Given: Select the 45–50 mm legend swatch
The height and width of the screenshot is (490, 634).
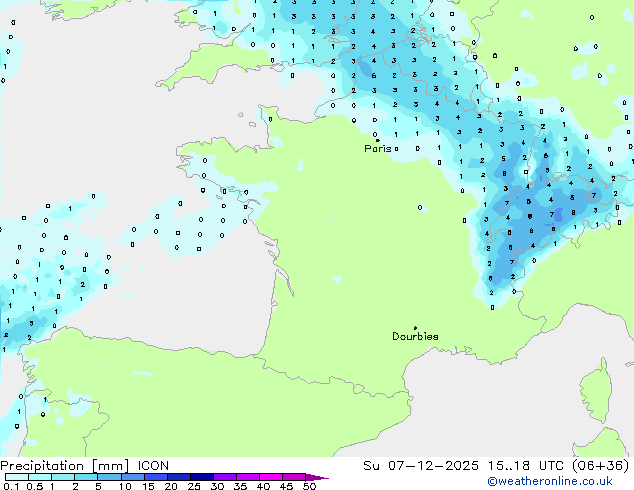Looking at the screenshot, I should 294,477.
